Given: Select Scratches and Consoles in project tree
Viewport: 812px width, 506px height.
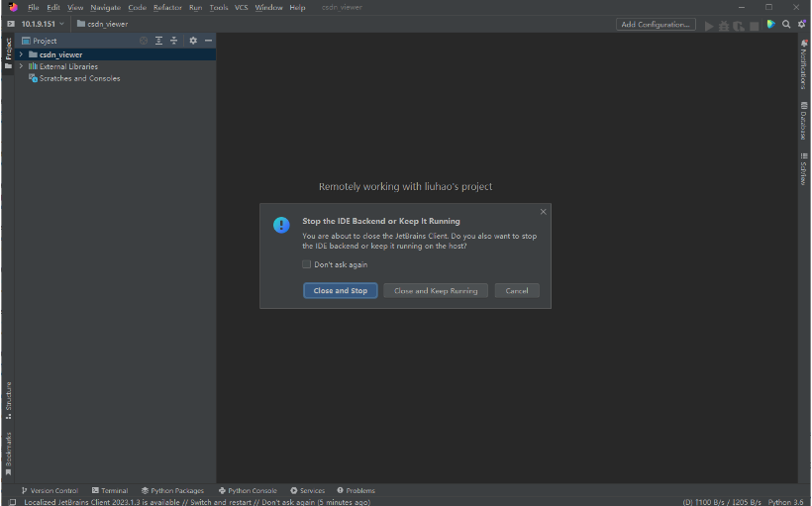Looking at the screenshot, I should [79, 78].
